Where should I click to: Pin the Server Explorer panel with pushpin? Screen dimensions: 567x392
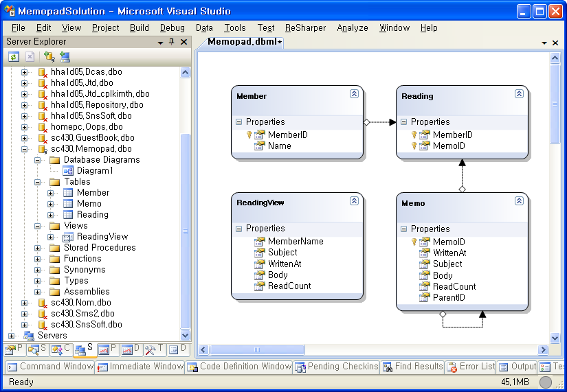click(172, 42)
